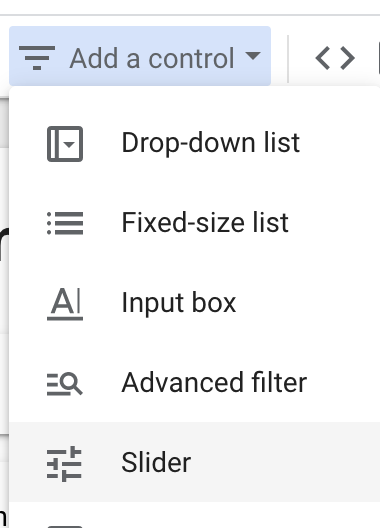Click the Advanced filter magnifier icon

65,384
